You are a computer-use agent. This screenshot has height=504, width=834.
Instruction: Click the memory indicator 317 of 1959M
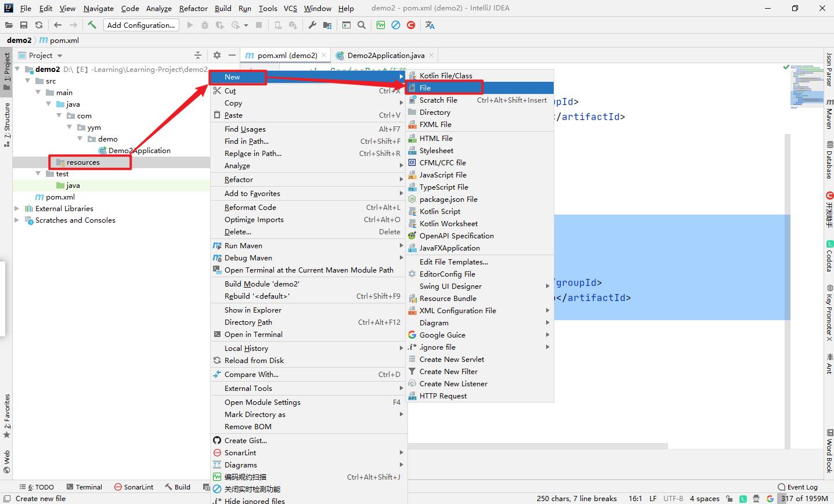pos(804,498)
